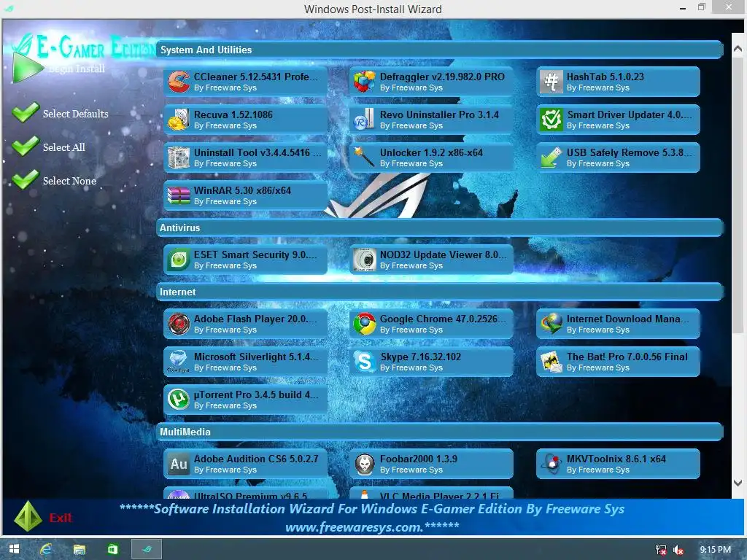Toggle Google Chrome 47.0.2526 selection

[432, 324]
